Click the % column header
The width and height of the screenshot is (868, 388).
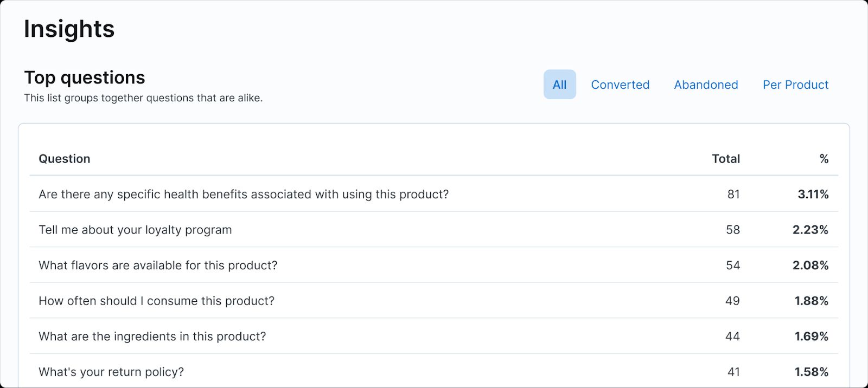point(824,159)
